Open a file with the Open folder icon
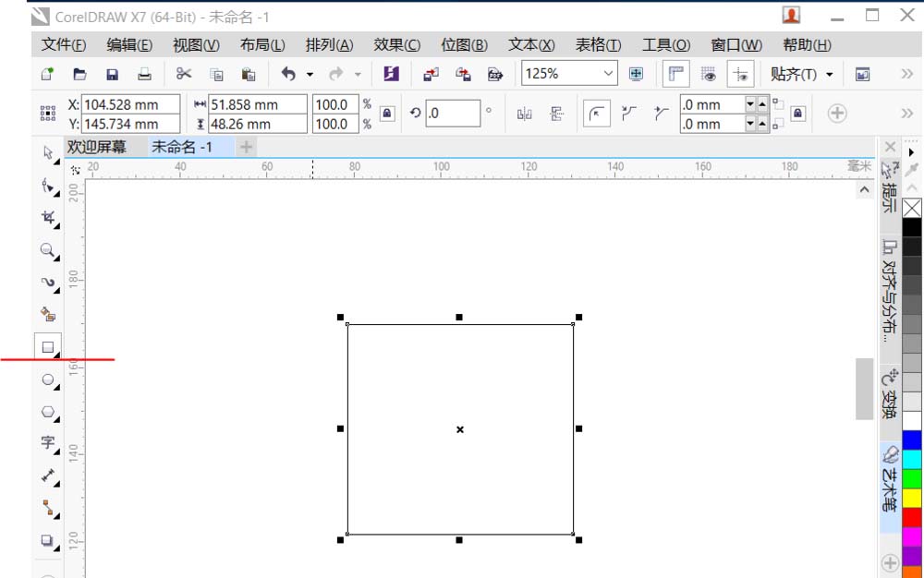Screen dimensions: 924x578 (80, 74)
